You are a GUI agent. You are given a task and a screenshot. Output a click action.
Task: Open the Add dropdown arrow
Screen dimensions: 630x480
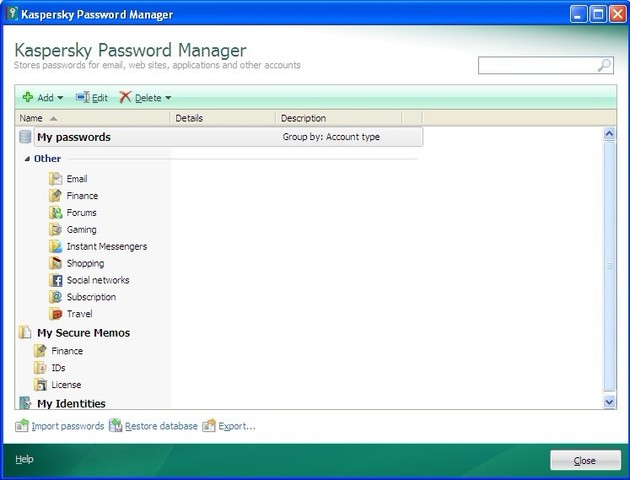pos(60,98)
